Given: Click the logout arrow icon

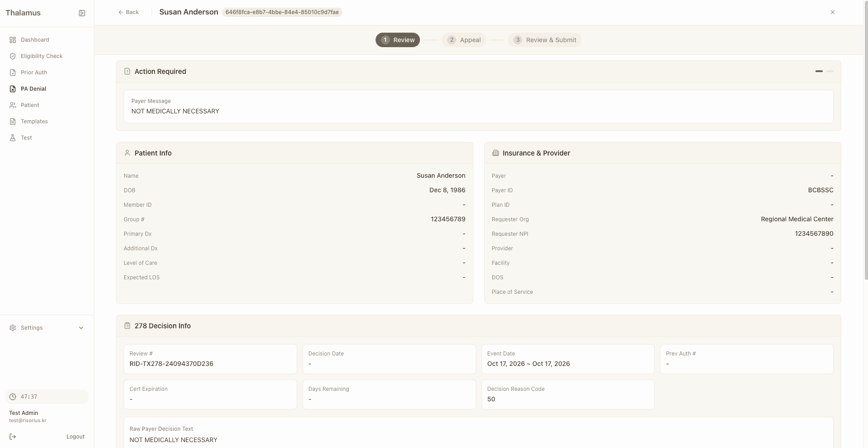Looking at the screenshot, I should tap(13, 437).
